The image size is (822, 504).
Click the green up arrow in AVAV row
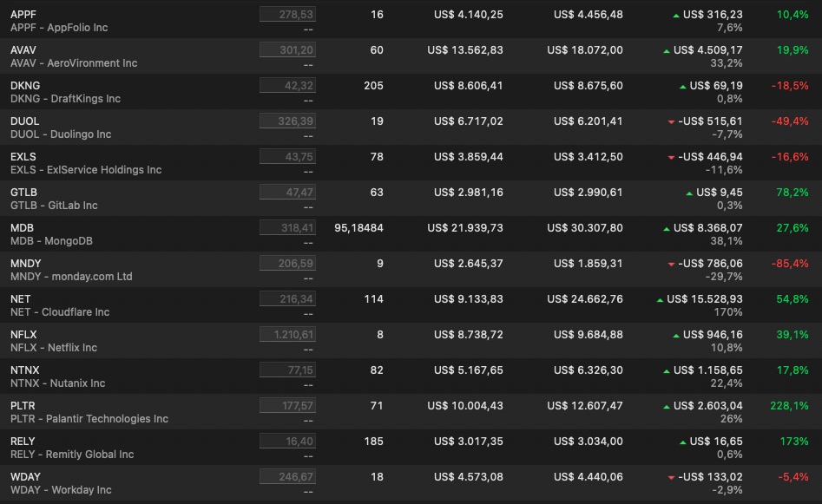click(x=667, y=51)
